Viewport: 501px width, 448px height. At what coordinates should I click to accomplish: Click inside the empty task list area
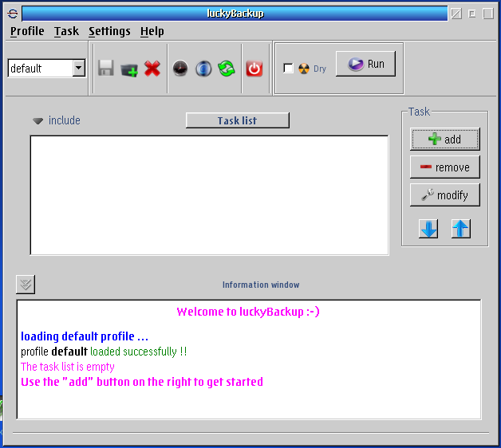(209, 195)
